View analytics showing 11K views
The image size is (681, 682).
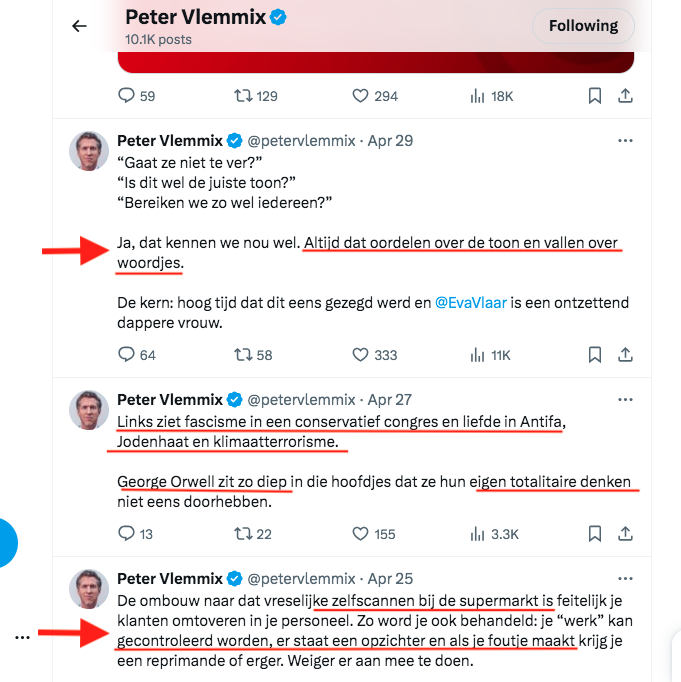(x=490, y=355)
